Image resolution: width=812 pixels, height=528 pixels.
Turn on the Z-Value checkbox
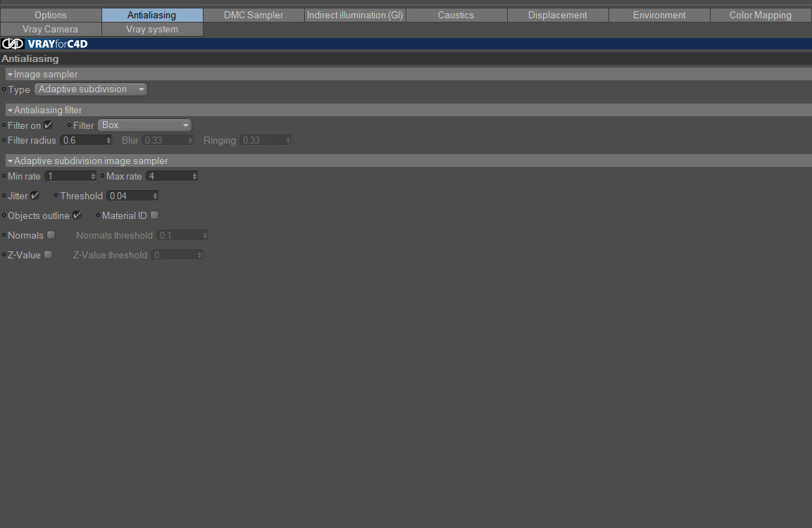(x=48, y=255)
